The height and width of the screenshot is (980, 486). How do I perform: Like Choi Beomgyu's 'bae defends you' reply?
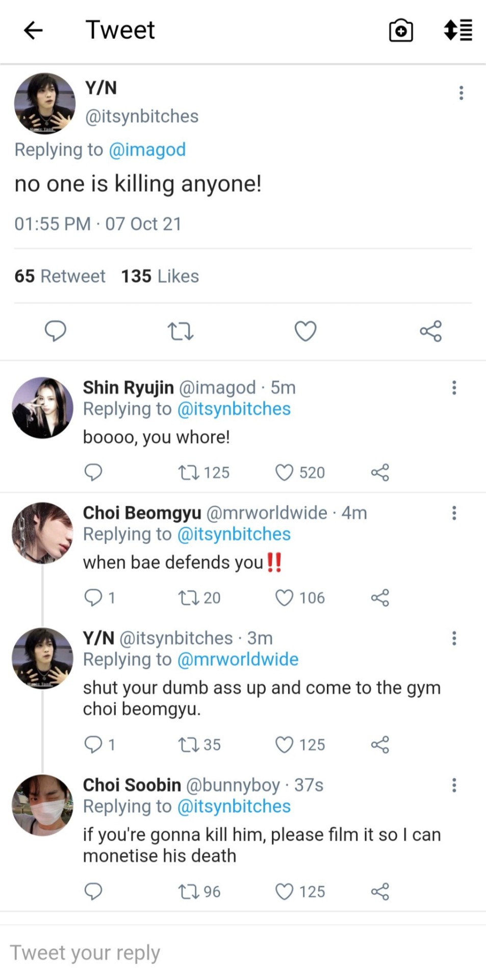point(285,598)
